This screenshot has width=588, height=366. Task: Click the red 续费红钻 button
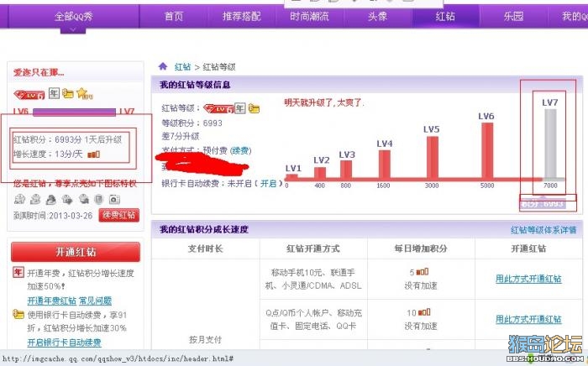point(119,215)
